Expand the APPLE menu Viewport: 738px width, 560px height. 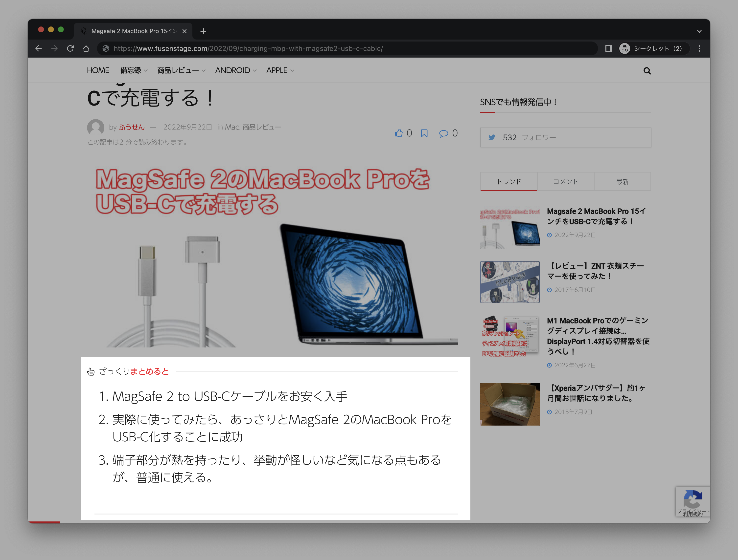click(280, 70)
